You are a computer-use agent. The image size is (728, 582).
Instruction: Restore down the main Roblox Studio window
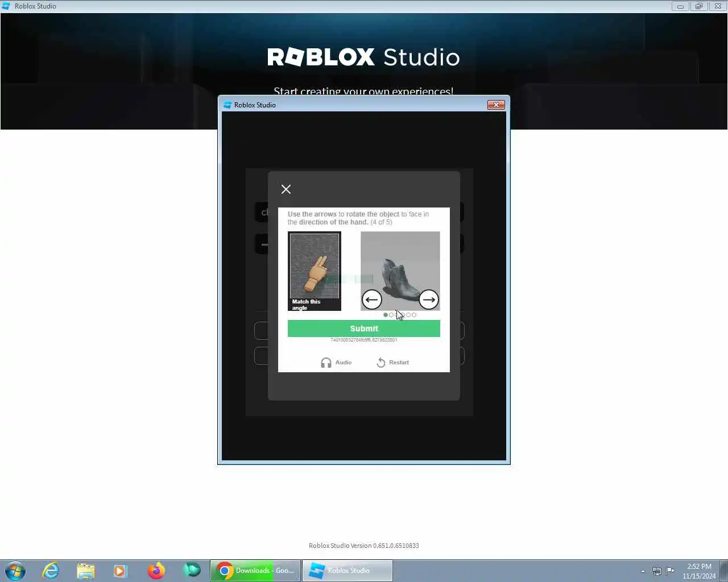coord(699,6)
